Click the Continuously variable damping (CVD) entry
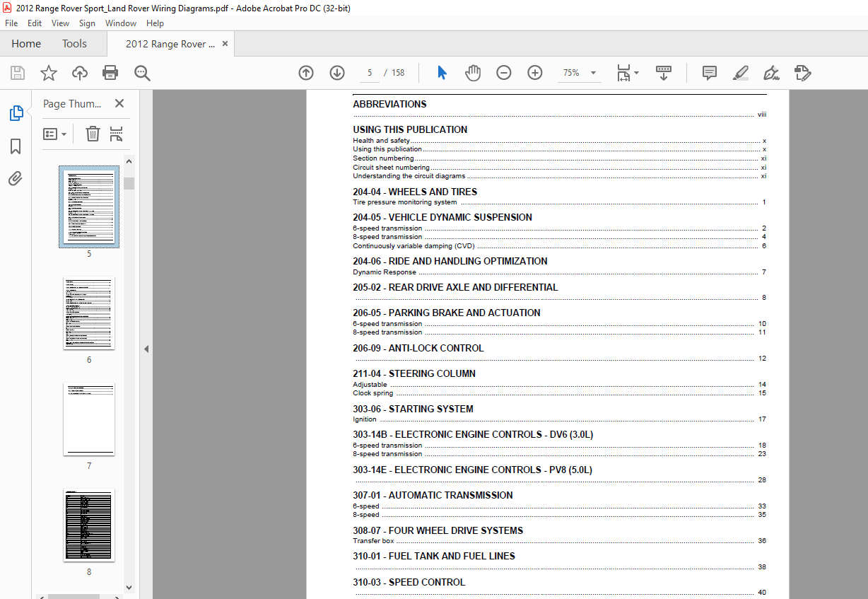 coord(414,246)
